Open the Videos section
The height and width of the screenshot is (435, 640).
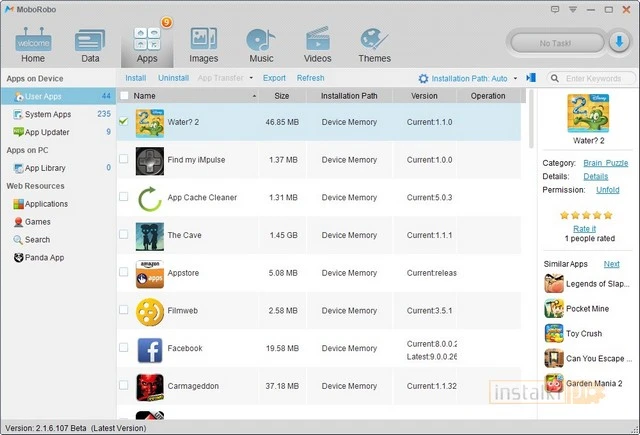[x=317, y=45]
